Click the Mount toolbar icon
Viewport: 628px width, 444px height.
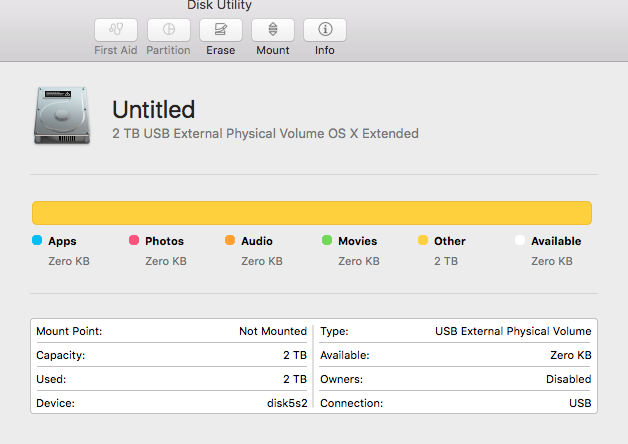pos(273,30)
